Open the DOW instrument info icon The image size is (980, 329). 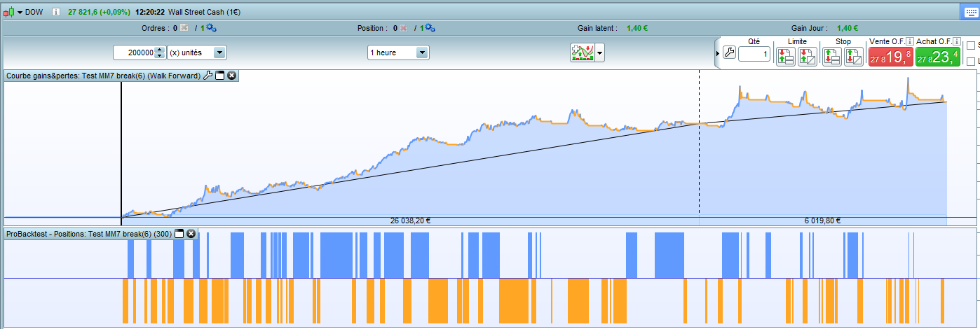tap(55, 12)
